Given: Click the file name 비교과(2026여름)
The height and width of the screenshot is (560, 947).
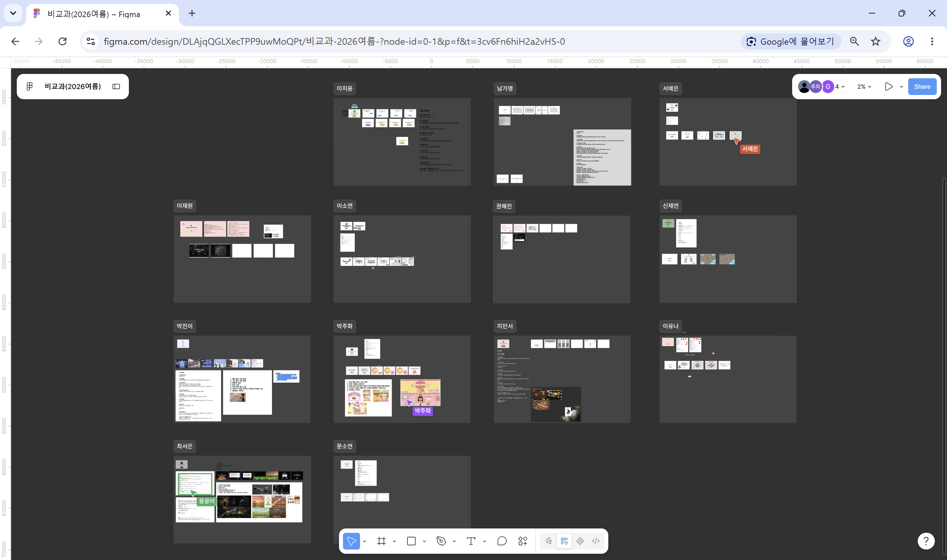Looking at the screenshot, I should pos(73,86).
